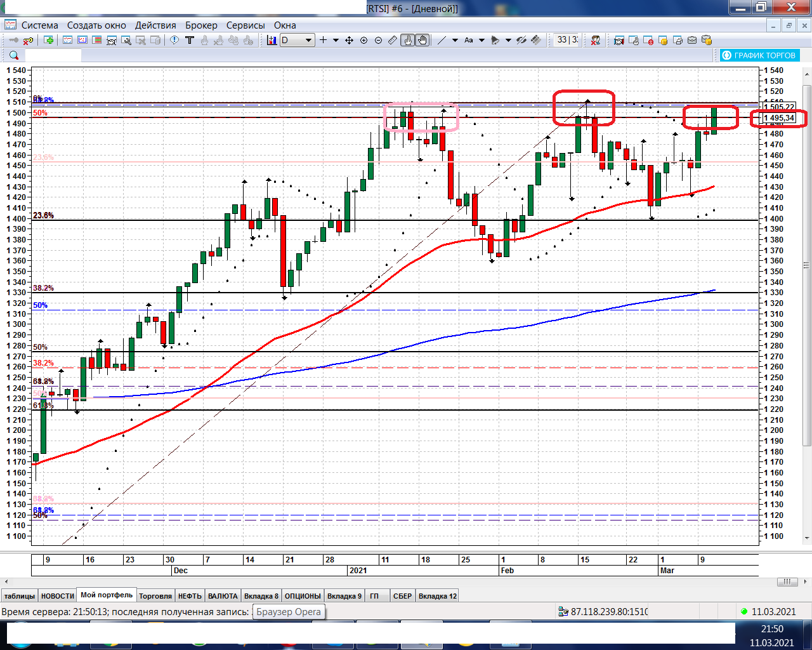Select the Aa text annotation tool
This screenshot has height=650, width=812.
(469, 40)
